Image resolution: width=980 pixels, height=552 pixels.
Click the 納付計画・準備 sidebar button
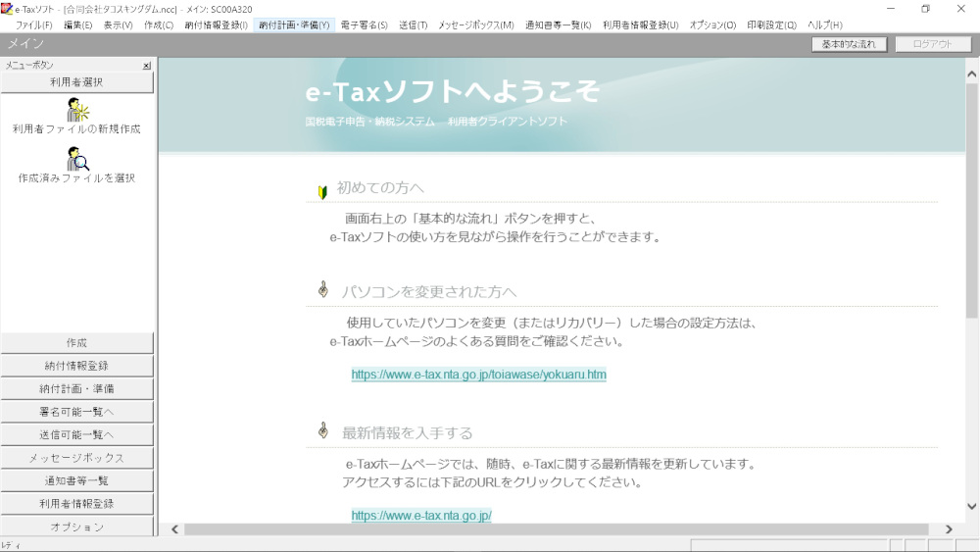tap(76, 389)
